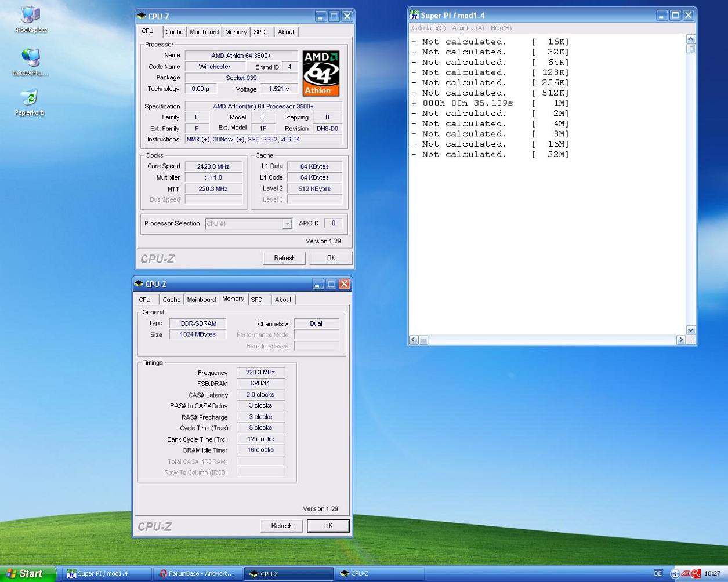Click Refresh in the upper CPU-Z window
This screenshot has height=582, width=728.
coord(285,258)
